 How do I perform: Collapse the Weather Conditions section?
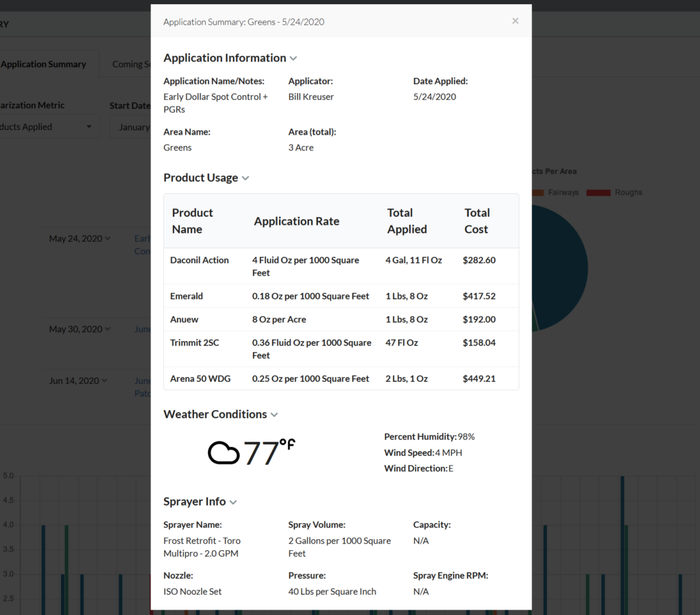coord(274,415)
